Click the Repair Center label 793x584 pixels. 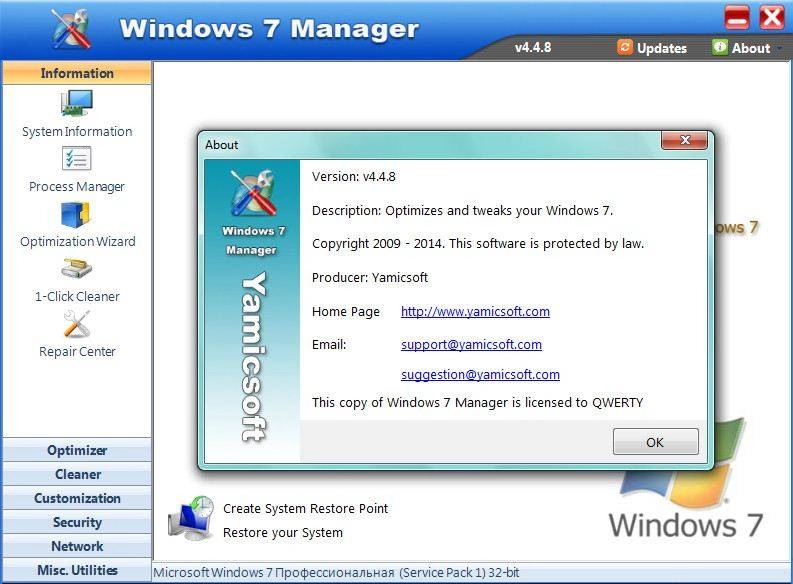(x=77, y=351)
